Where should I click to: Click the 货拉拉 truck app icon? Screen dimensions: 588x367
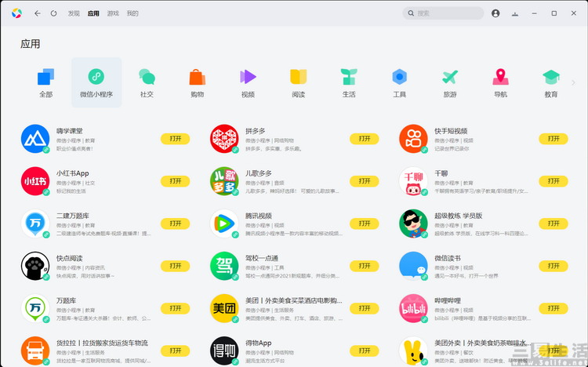coord(35,351)
